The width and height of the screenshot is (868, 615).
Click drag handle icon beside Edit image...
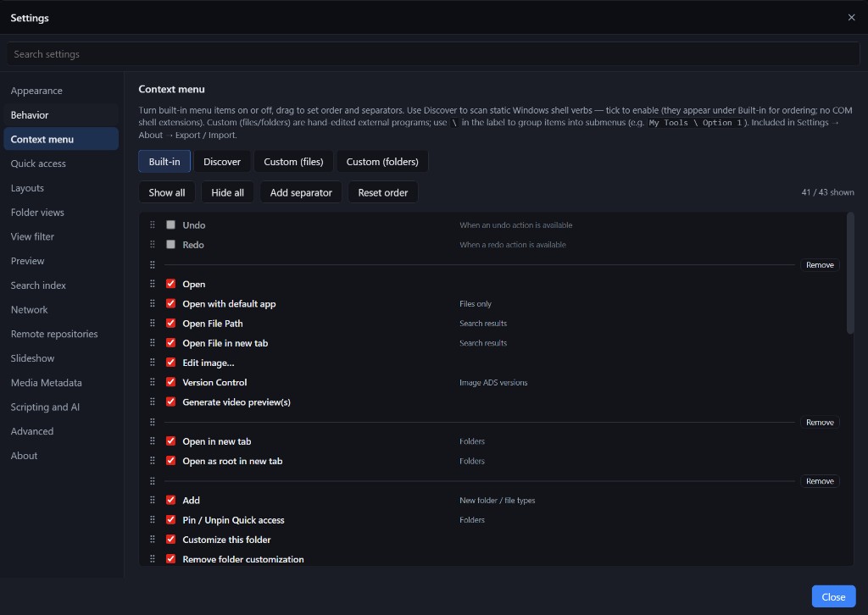coord(153,363)
